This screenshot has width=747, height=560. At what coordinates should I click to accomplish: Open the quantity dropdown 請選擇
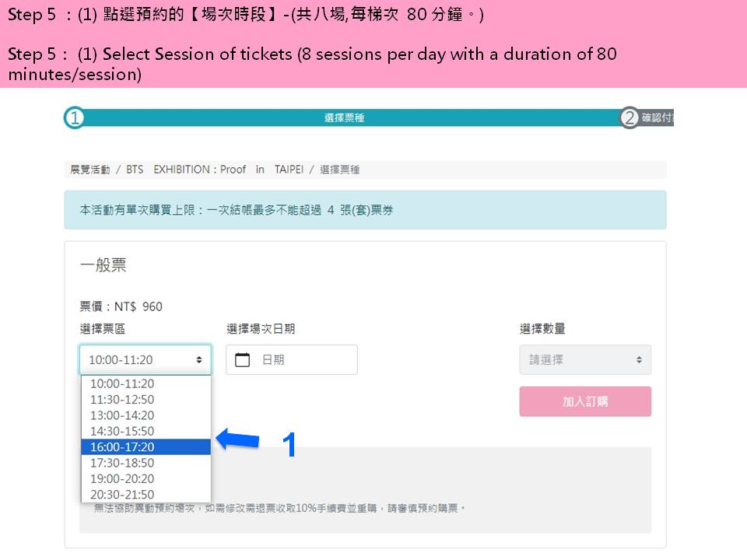(585, 360)
